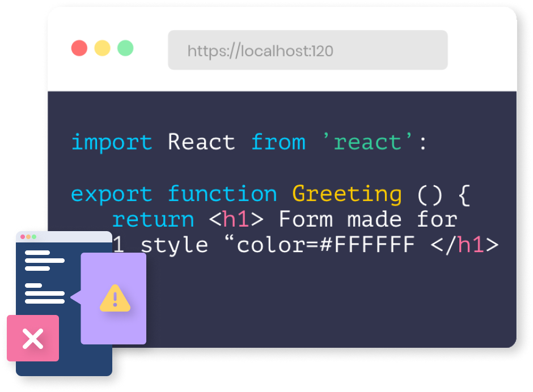The image size is (533, 392).
Task: Click the green maximize dot in the browser window
Action: tap(125, 48)
